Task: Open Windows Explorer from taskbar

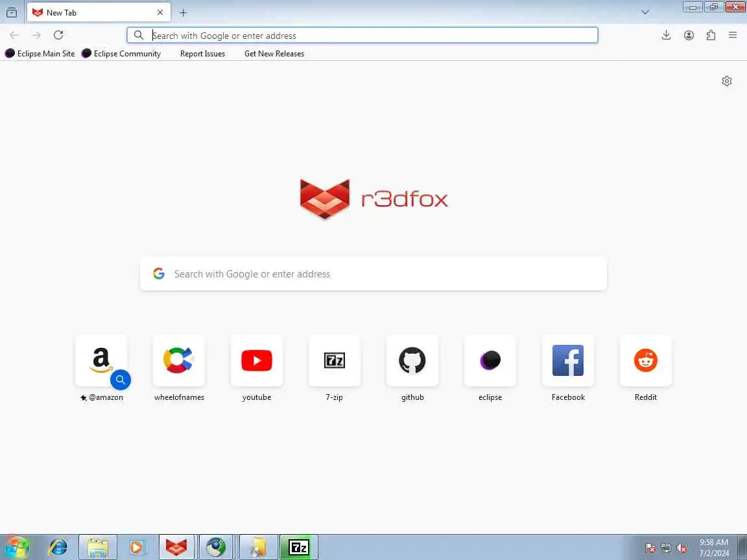Action: [x=98, y=547]
